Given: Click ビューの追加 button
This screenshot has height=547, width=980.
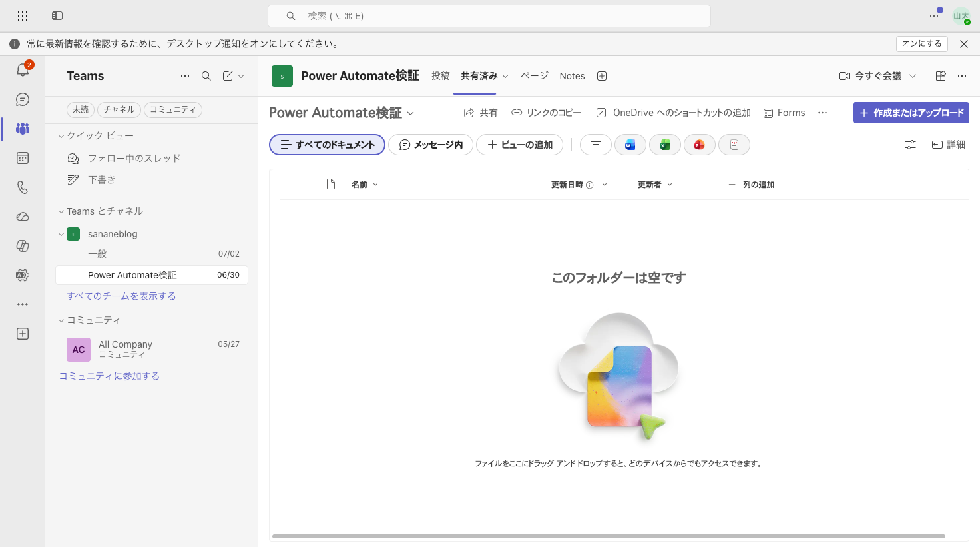Looking at the screenshot, I should pyautogui.click(x=519, y=145).
